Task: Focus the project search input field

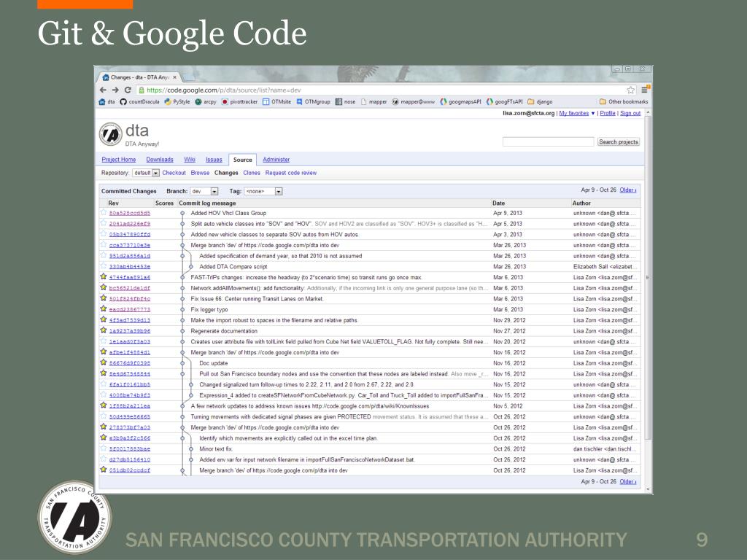Action: point(549,142)
